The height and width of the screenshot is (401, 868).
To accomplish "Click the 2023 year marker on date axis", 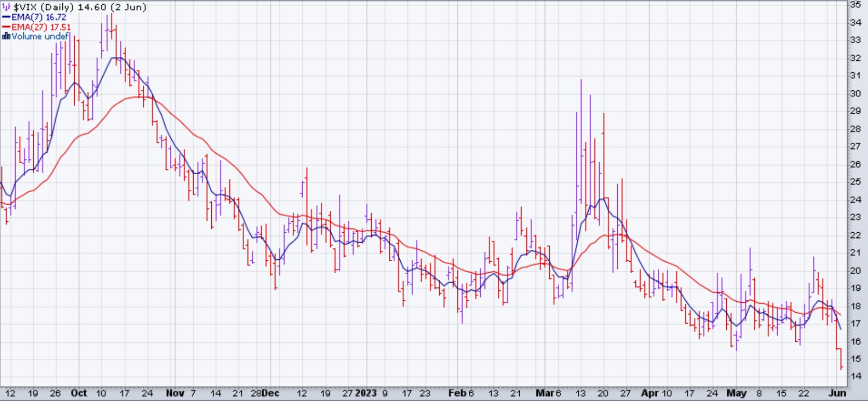I will pos(365,393).
